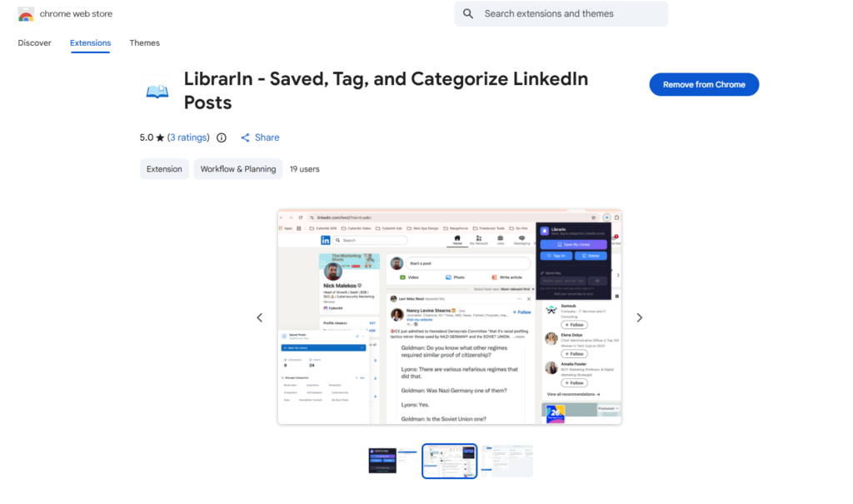Viewport: 853px width, 504px height.
Task: Click the magnifier icon in search bar
Action: pos(468,14)
